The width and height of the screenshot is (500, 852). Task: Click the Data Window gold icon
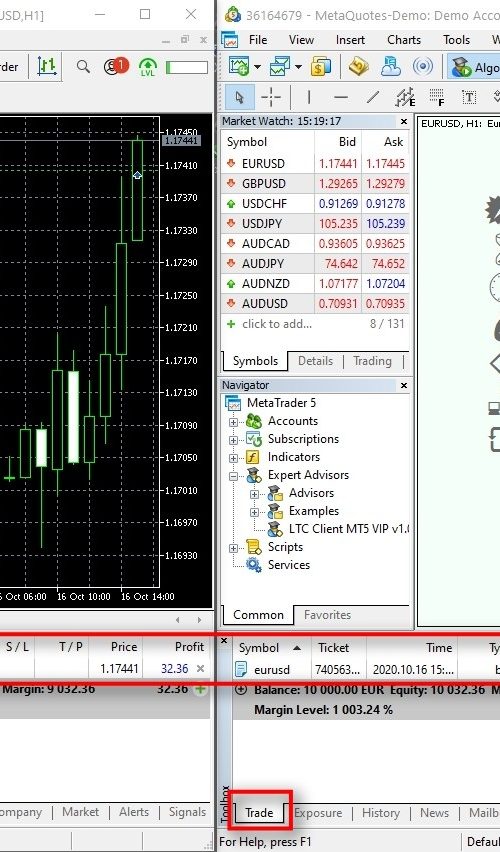(359, 67)
